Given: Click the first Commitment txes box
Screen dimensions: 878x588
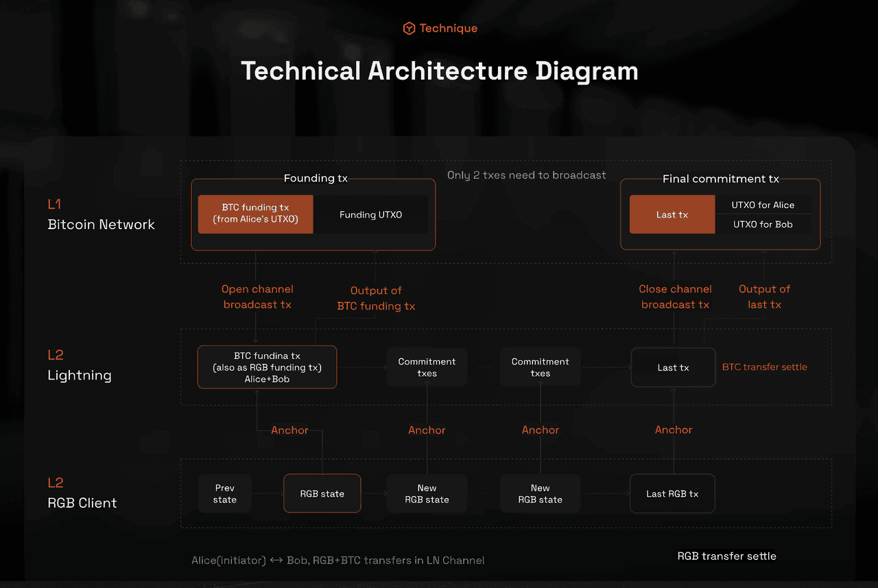Looking at the screenshot, I should (427, 367).
